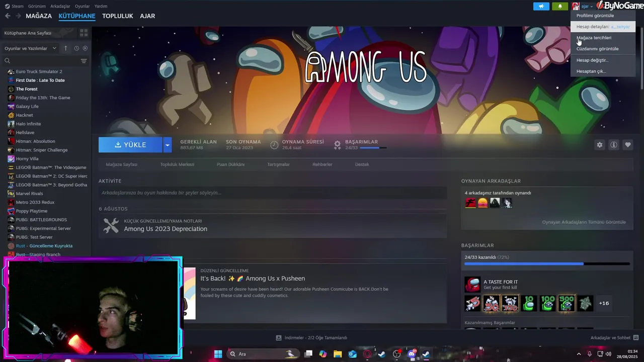The height and width of the screenshot is (362, 644).
Task: Select Euro Truck Simulator 2 in library
Action: tap(39, 71)
